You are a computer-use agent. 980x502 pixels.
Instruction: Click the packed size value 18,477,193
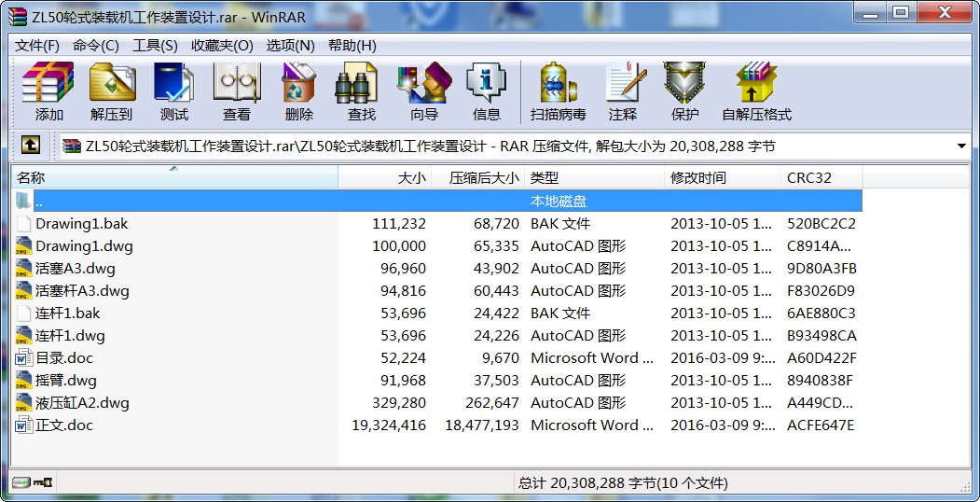pyautogui.click(x=482, y=425)
